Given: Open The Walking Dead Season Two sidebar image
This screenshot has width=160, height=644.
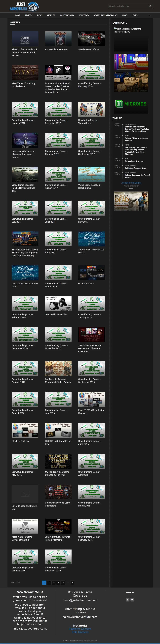Looking at the screenshot, I should [x=131, y=201].
